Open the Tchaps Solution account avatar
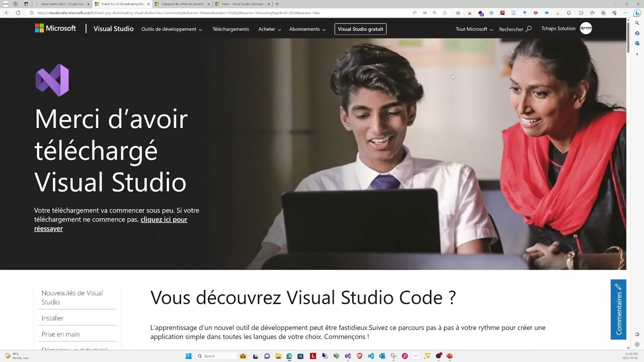Screen dimensions: 644x362 click(x=586, y=29)
